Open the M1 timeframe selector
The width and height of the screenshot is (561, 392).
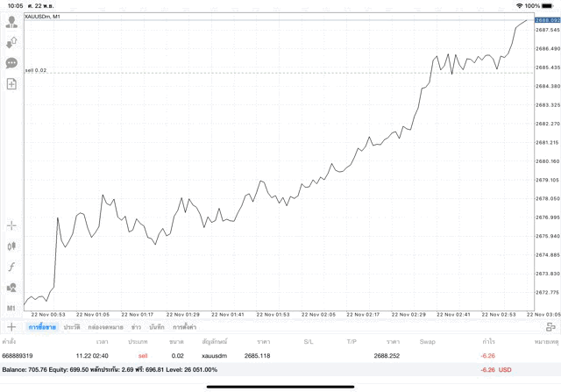pyautogui.click(x=11, y=308)
